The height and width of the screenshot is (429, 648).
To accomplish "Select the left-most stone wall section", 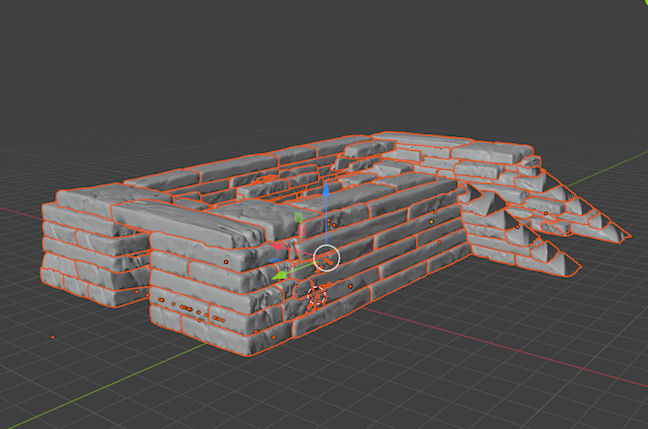I will pos(90,250).
